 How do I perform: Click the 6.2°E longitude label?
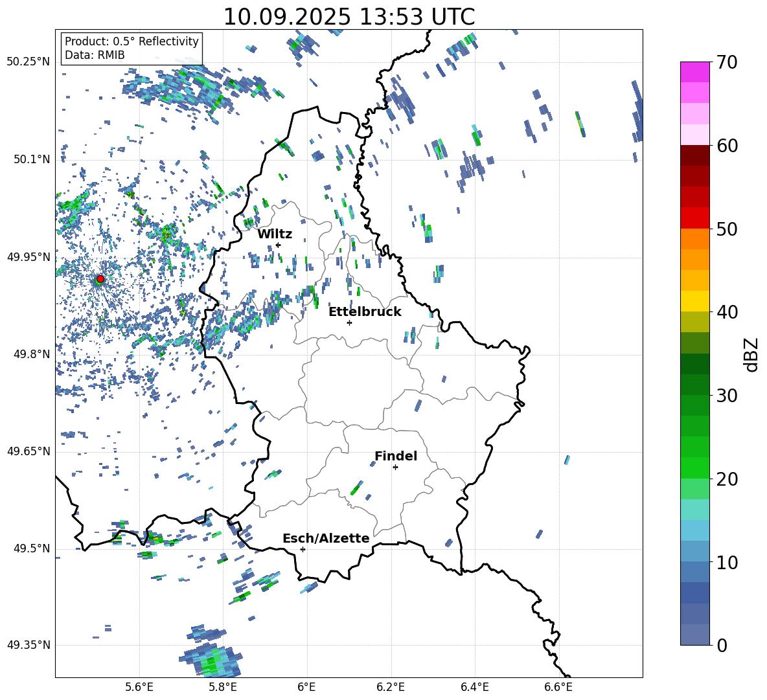[391, 687]
